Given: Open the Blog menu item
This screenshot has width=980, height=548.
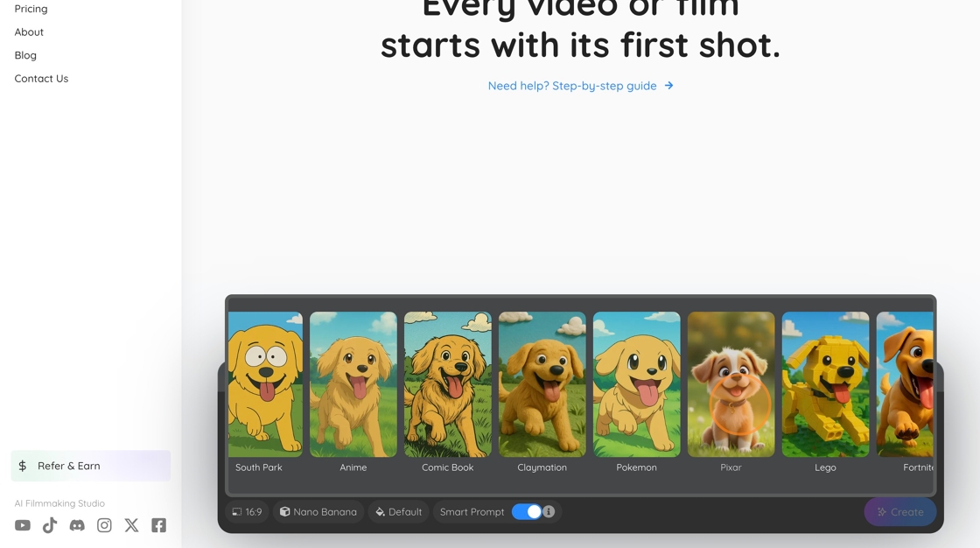Looking at the screenshot, I should coord(25,55).
